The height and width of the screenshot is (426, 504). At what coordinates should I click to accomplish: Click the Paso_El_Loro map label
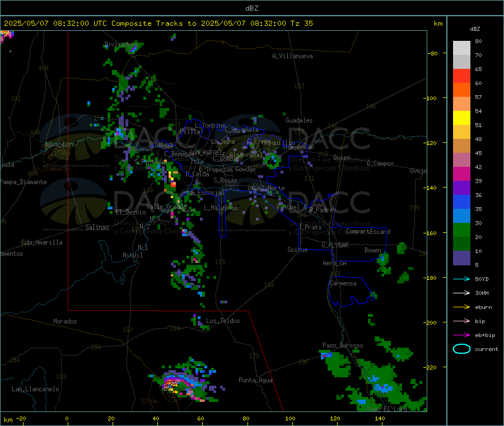[x=387, y=409]
